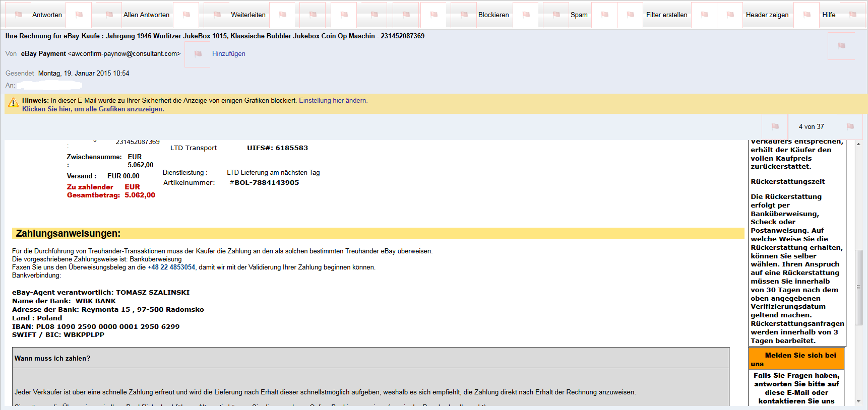The height and width of the screenshot is (410, 868).
Task: Click 'eBay-Agent verantwortlich: TOMASZ SZALINSKI' line
Action: (x=101, y=293)
